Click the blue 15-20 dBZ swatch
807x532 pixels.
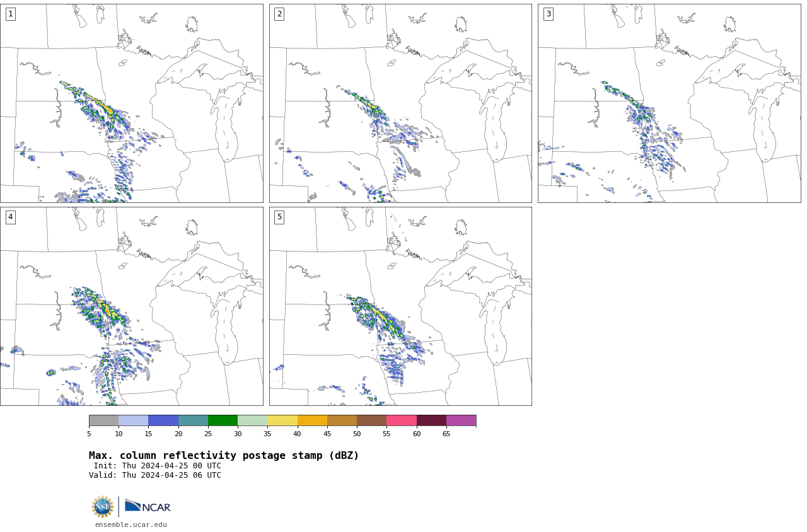[163, 420]
